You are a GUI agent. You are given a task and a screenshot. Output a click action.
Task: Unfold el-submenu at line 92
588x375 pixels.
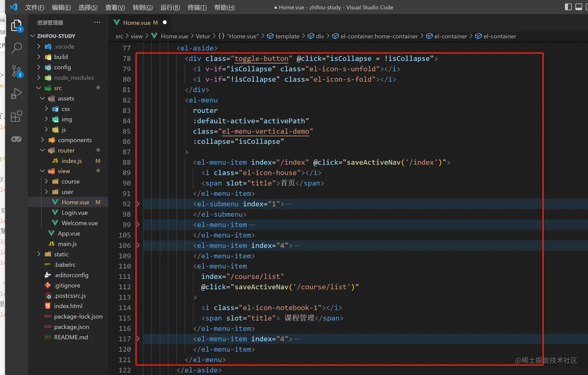[x=138, y=204]
